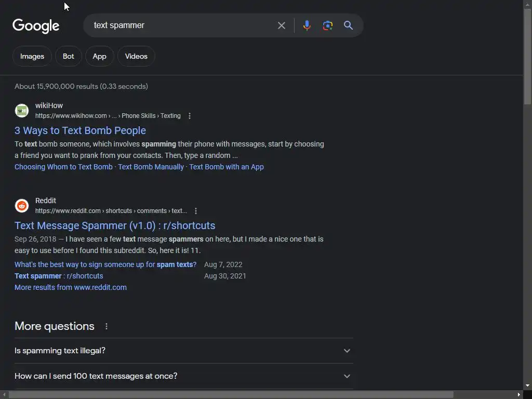Start voice search with the microphone icon
This screenshot has width=532, height=399.
click(307, 25)
